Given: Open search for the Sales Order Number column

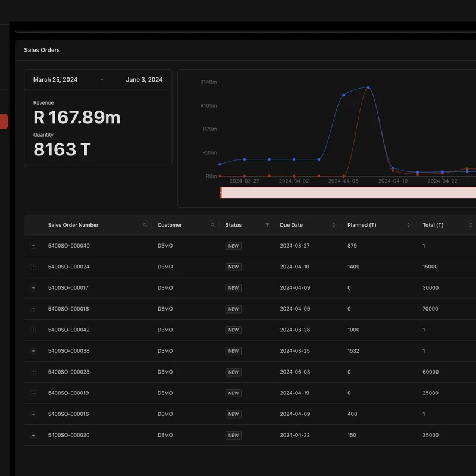Looking at the screenshot, I should (145, 225).
